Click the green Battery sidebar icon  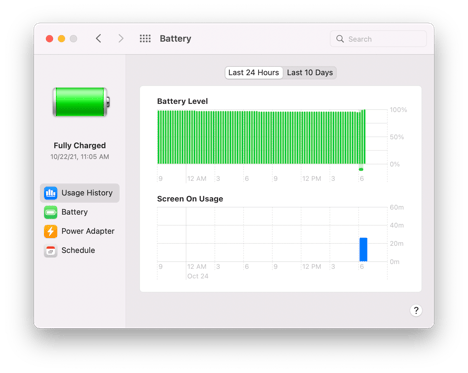[x=51, y=212]
